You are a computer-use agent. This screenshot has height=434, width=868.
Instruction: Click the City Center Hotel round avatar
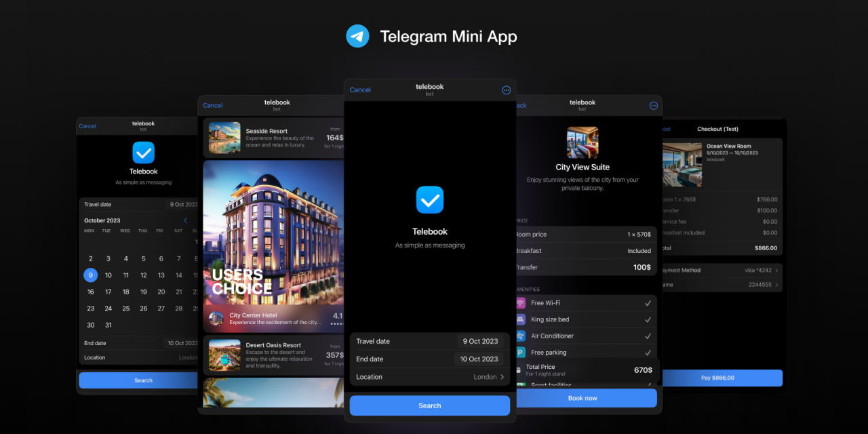coord(216,319)
